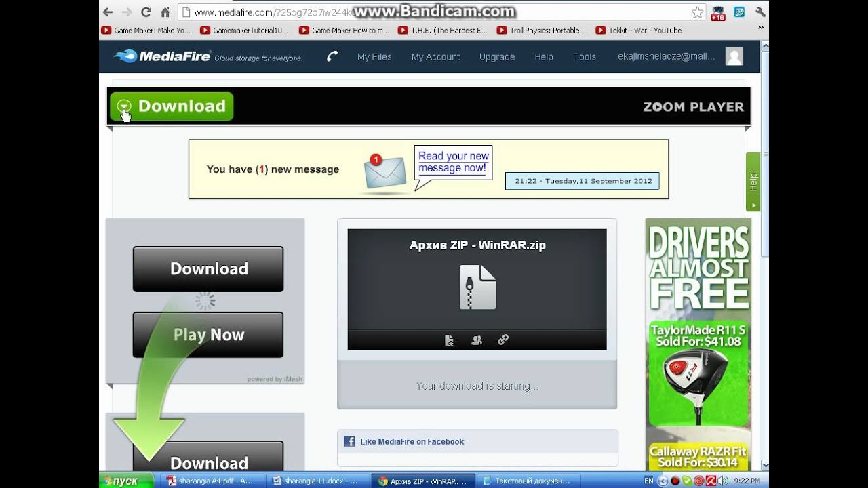Click the copy link chain icon
This screenshot has height=488, width=868.
click(x=503, y=340)
